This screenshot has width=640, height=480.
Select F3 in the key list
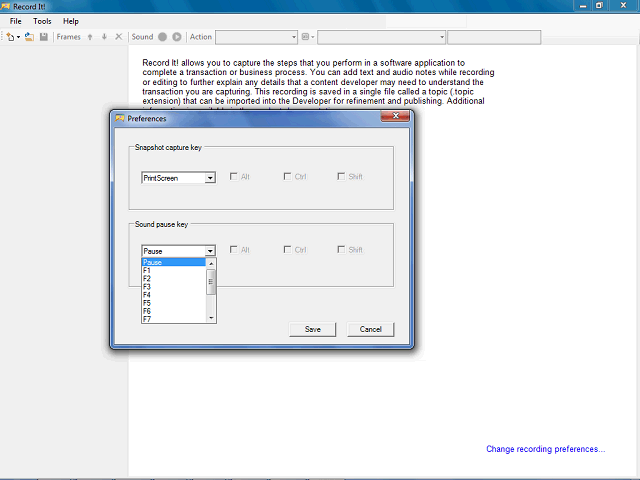[174, 287]
